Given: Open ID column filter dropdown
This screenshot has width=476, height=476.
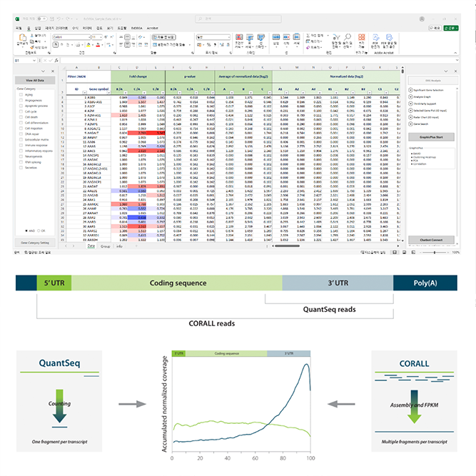Looking at the screenshot, I should [85, 92].
